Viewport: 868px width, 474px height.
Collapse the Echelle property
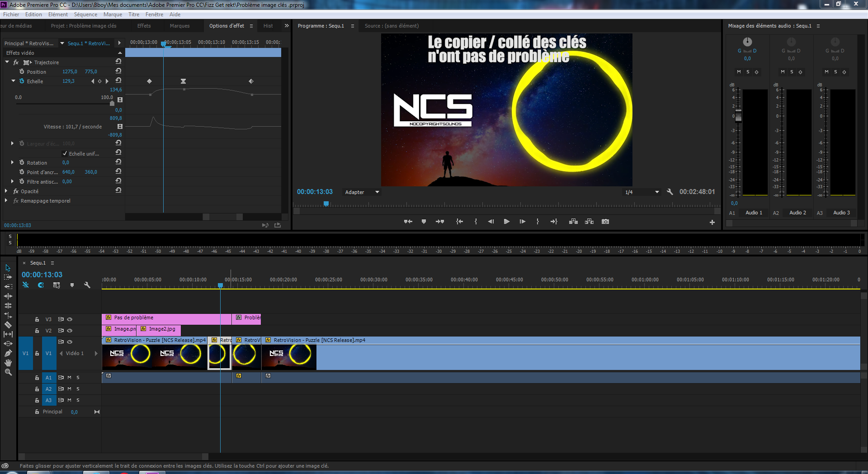click(x=13, y=81)
